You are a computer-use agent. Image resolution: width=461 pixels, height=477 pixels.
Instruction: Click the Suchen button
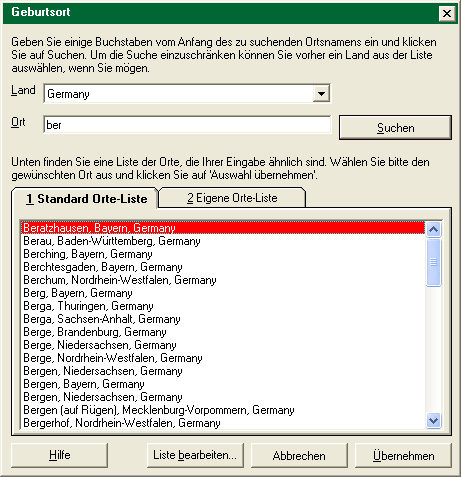395,128
